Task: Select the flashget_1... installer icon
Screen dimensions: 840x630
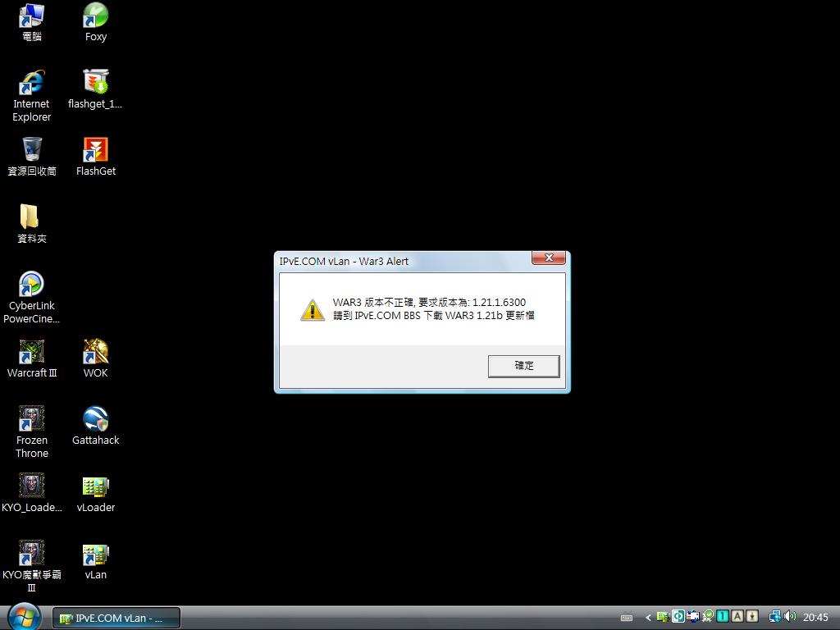Action: pos(95,89)
